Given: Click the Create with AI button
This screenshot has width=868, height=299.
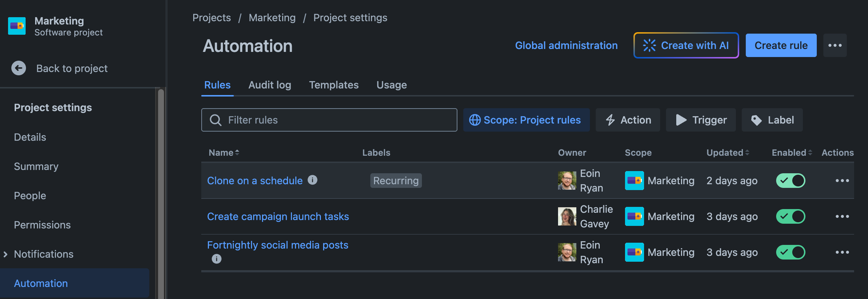Looking at the screenshot, I should coord(686,45).
